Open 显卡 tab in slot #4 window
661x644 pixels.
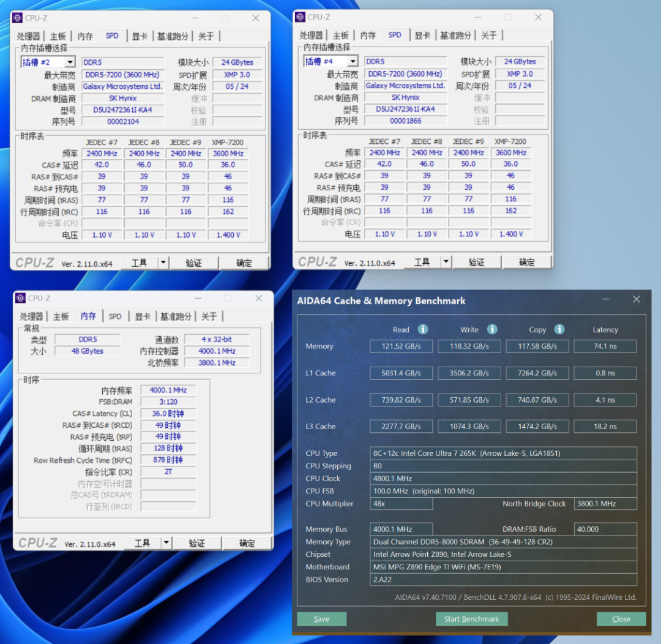pyautogui.click(x=422, y=36)
